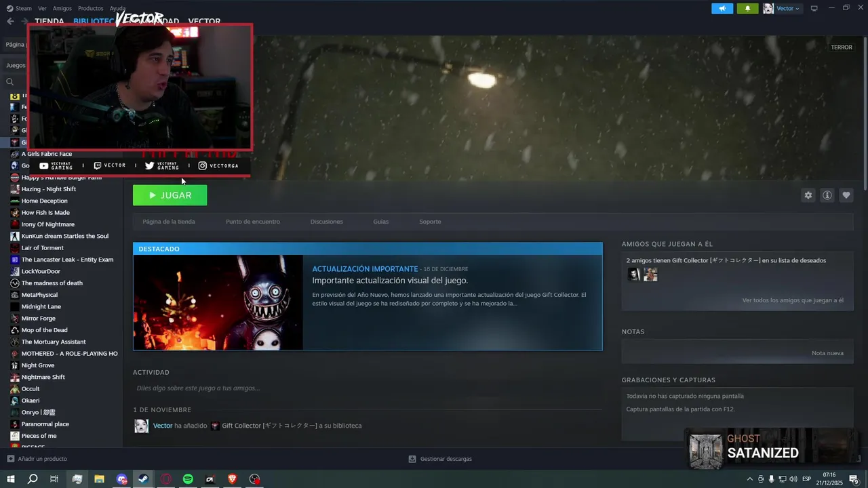This screenshot has height=488, width=868.
Task: Open Brave browser from the taskbar
Action: (x=233, y=479)
